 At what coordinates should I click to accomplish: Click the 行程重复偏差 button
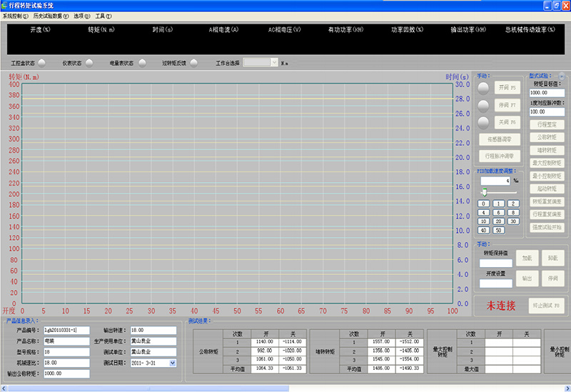(x=547, y=214)
